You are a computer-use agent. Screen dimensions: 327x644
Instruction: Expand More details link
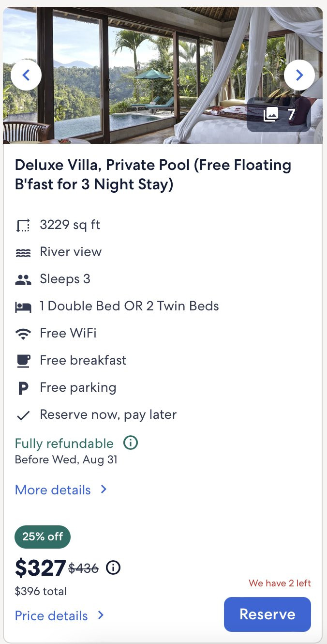(x=61, y=490)
